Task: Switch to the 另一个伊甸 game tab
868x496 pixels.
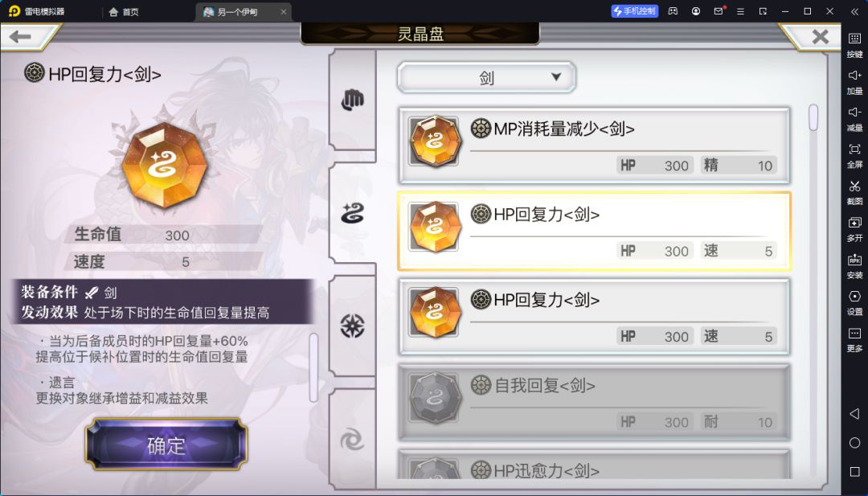Action: click(243, 11)
